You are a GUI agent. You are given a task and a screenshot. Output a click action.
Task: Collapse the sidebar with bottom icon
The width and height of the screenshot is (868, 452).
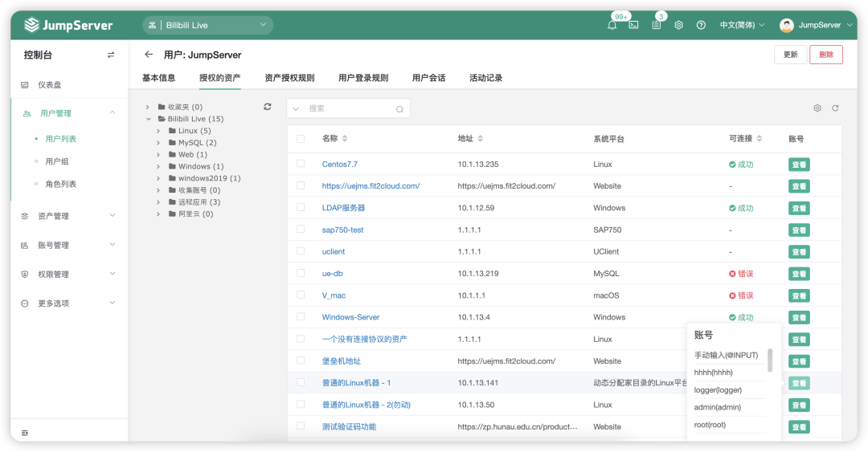click(24, 433)
